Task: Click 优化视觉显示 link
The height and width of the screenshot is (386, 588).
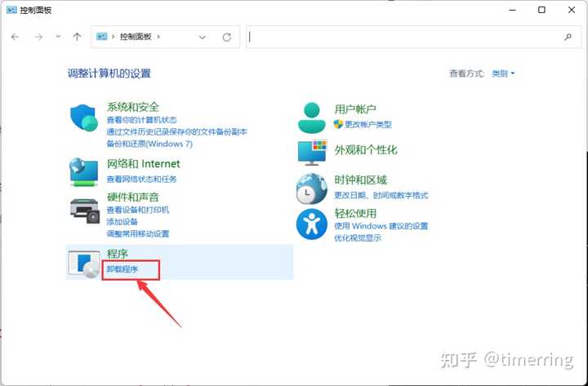Action: point(358,238)
